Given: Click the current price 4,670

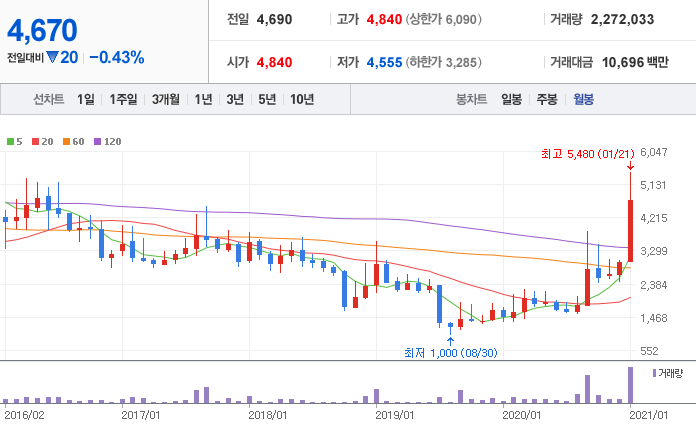Looking at the screenshot, I should pos(42,31).
